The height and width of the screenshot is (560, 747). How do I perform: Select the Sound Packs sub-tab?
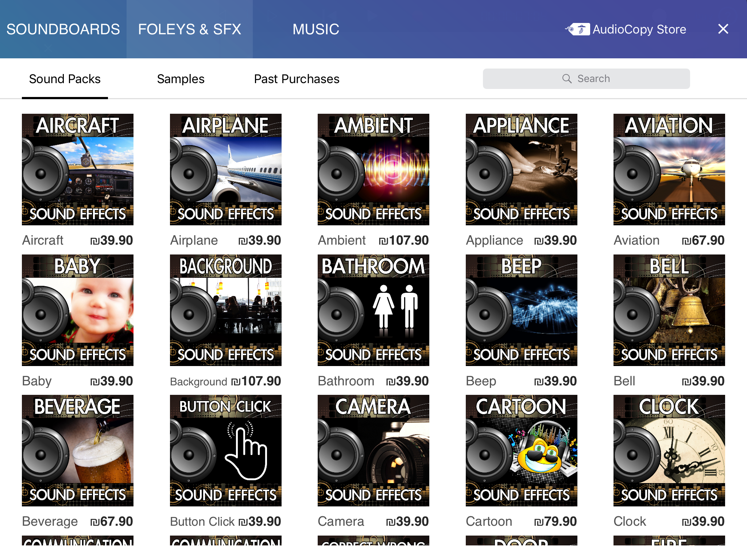click(x=65, y=79)
